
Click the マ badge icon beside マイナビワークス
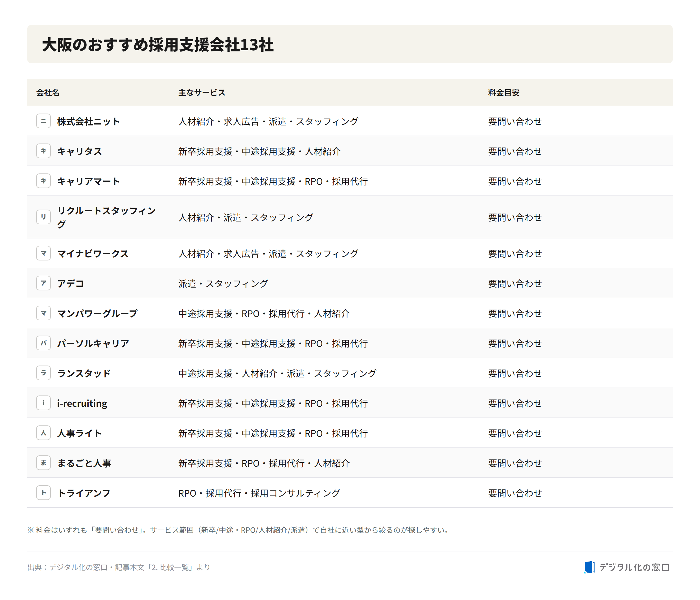43,253
